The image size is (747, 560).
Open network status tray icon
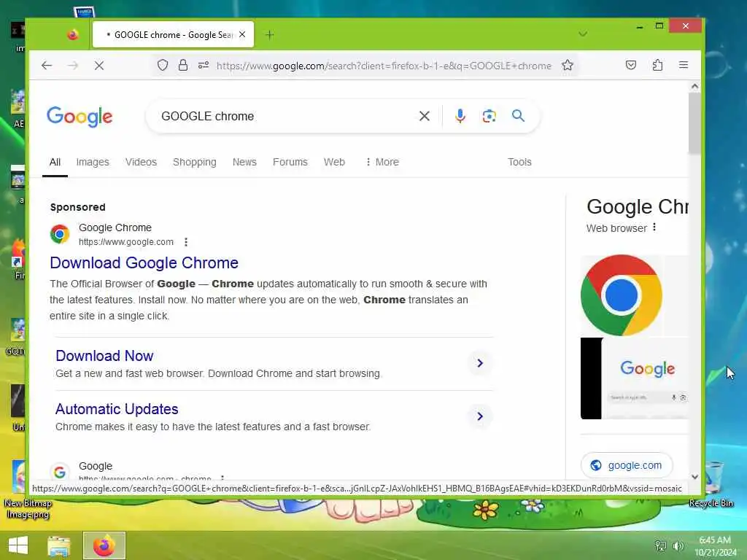tap(660, 545)
